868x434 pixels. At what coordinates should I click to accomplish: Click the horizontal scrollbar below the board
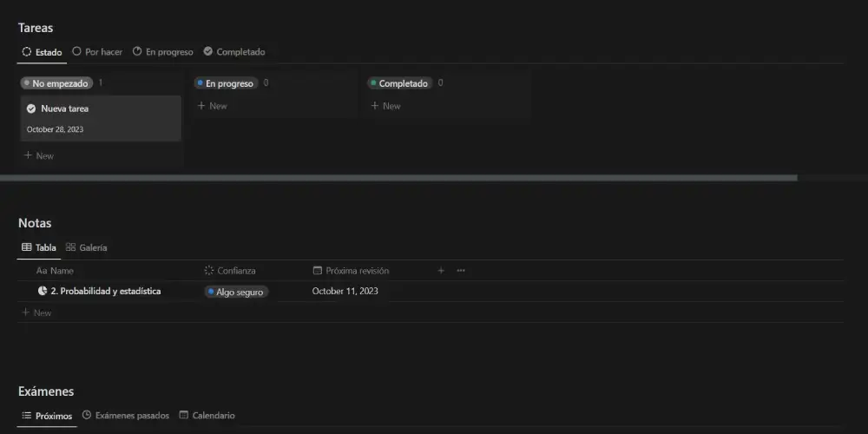(398, 177)
